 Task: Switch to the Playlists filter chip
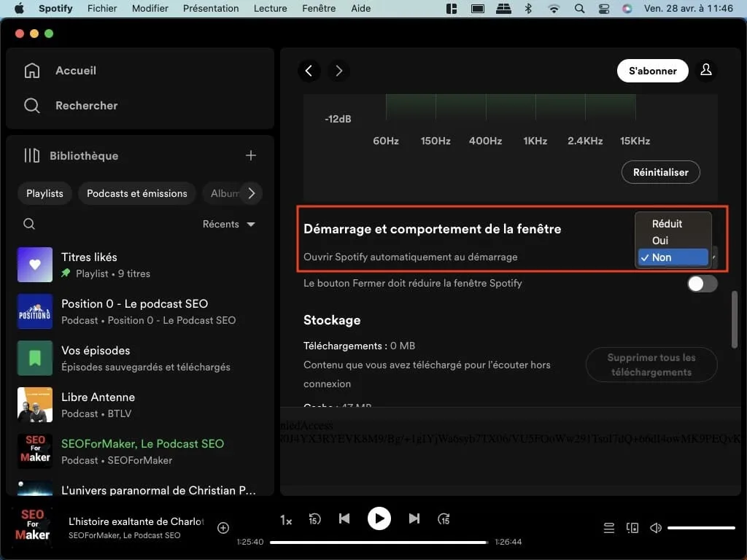point(44,193)
